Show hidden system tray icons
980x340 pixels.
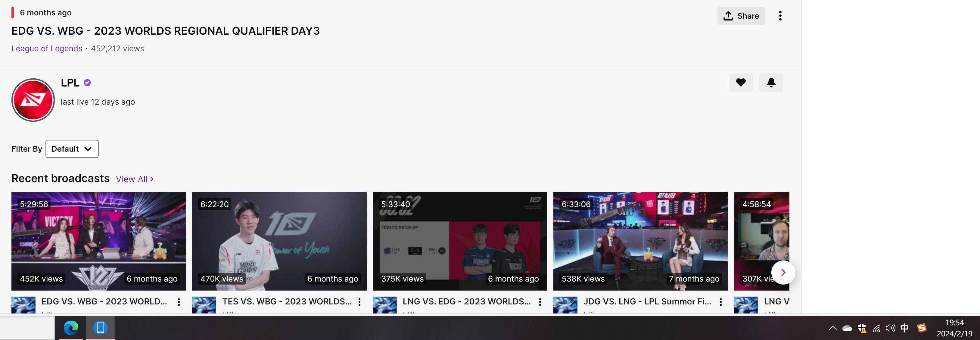point(832,328)
